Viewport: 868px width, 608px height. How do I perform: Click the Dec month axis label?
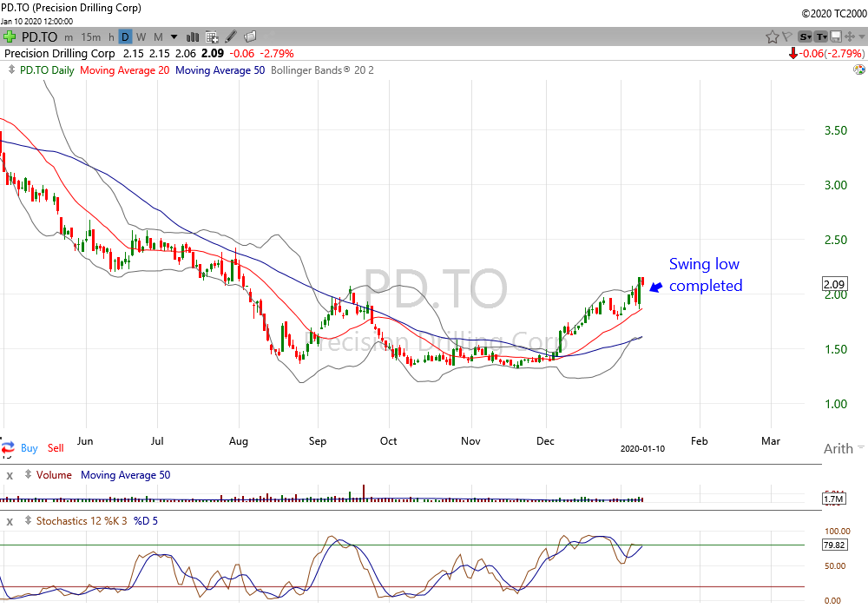(x=545, y=441)
